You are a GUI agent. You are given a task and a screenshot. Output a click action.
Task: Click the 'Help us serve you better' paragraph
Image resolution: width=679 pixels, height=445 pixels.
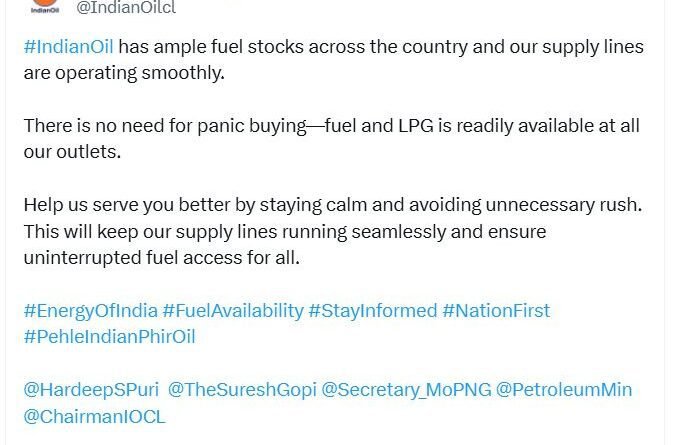333,231
